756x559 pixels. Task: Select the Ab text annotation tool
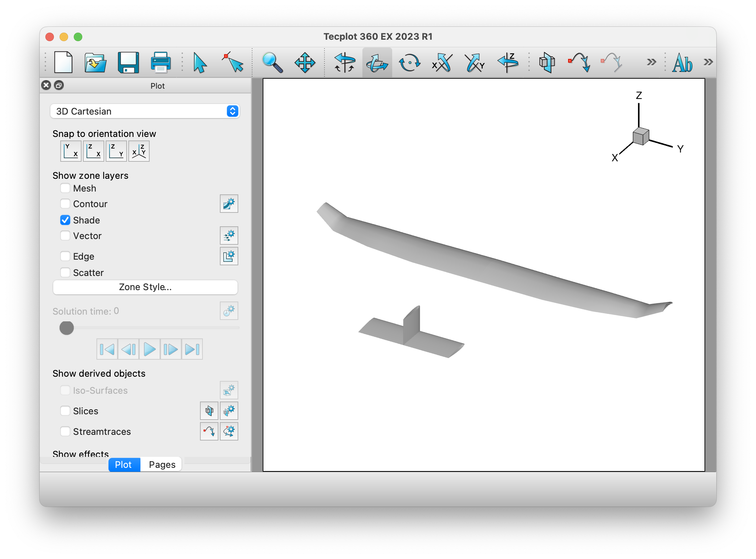682,63
